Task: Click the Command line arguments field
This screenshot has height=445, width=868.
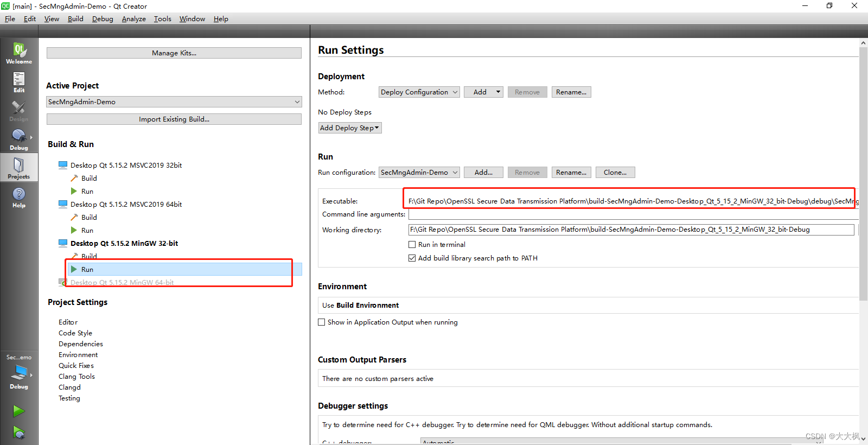Action: (633, 215)
